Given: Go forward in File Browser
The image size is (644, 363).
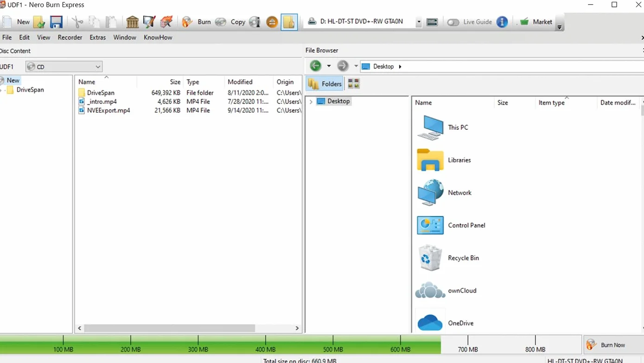Looking at the screenshot, I should [x=343, y=66].
